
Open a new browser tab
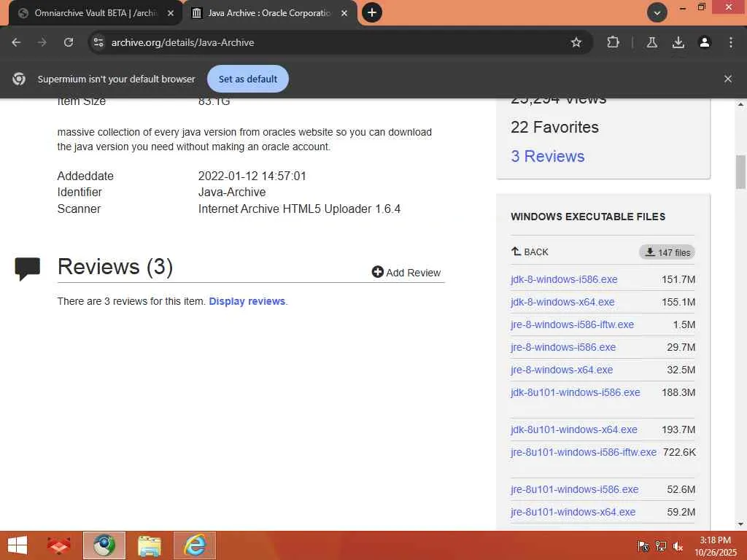(372, 12)
